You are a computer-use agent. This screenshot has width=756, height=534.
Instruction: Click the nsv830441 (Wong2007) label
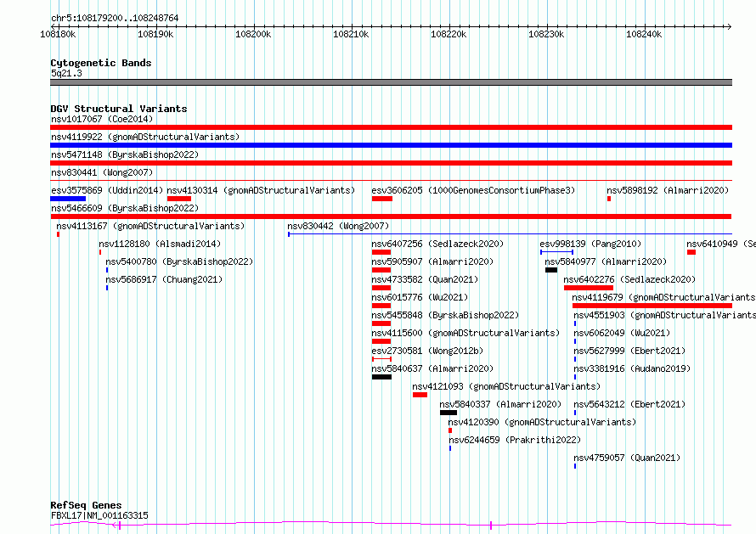coord(102,172)
